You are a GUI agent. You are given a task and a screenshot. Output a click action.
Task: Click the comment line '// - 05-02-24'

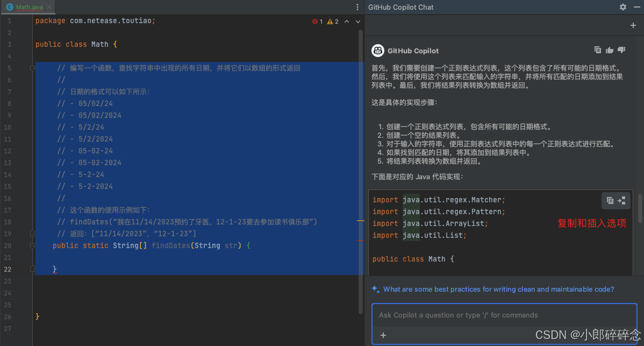pyautogui.click(x=85, y=151)
